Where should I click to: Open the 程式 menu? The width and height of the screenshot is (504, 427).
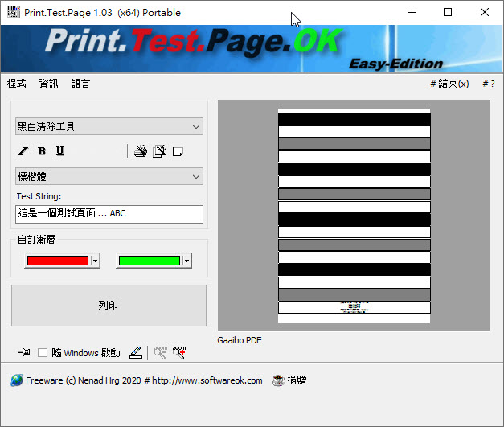point(17,84)
